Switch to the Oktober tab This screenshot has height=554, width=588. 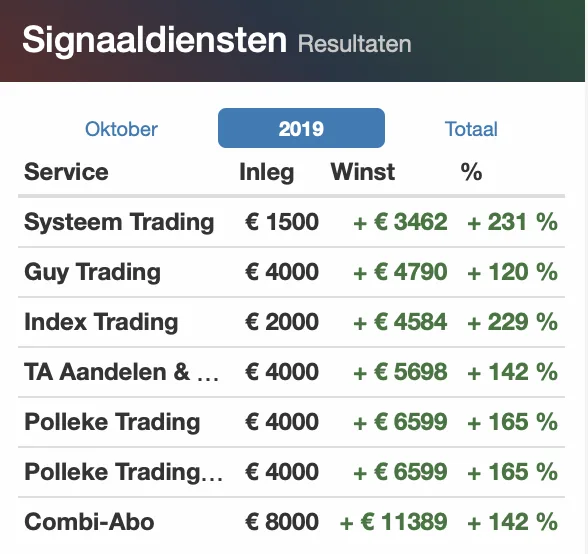pyautogui.click(x=121, y=129)
